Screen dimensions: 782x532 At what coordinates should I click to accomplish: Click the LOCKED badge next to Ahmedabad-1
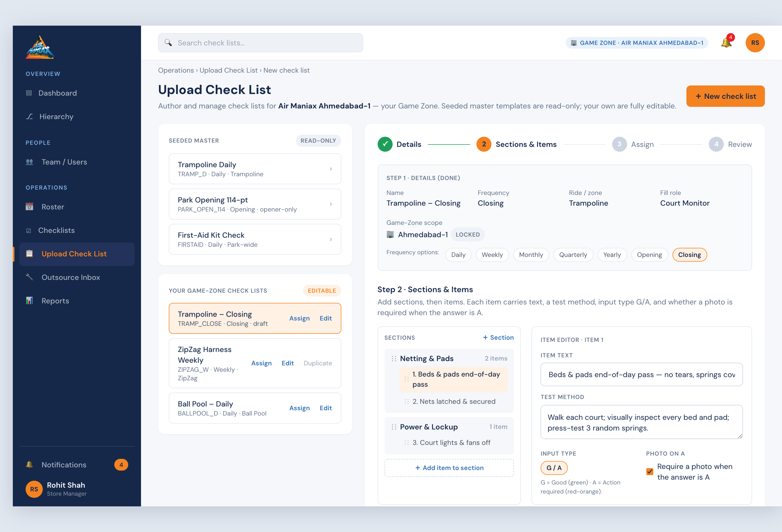[x=468, y=234]
